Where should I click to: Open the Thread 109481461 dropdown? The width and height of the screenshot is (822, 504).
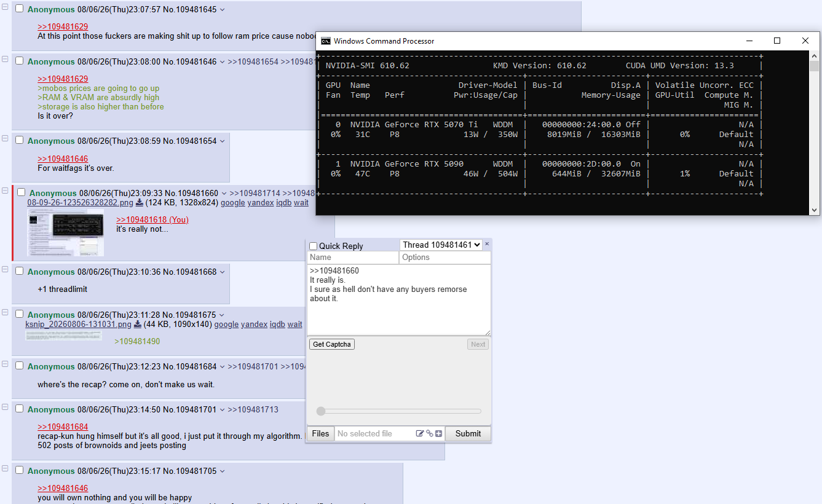tap(441, 245)
